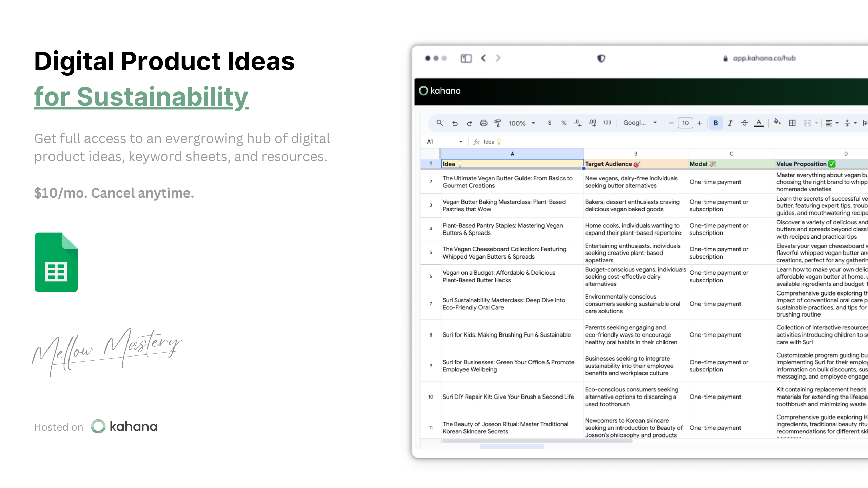Format as percent with the % icon

coord(564,123)
